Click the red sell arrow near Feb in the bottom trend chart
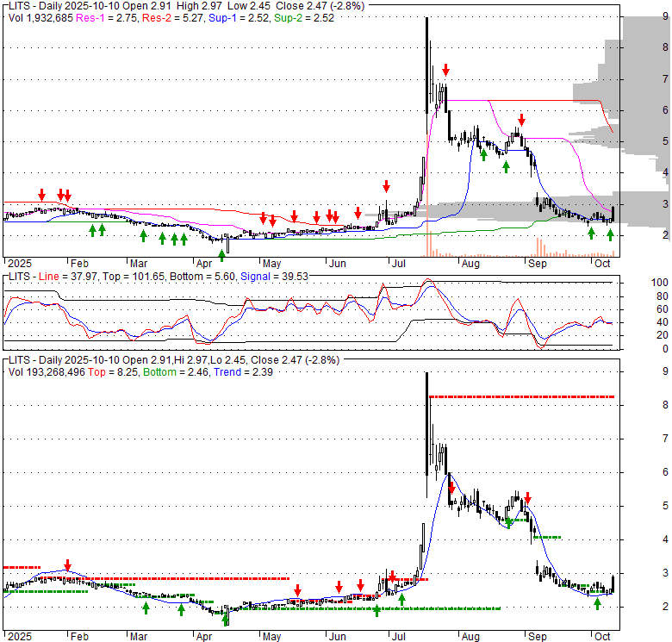 [x=67, y=564]
